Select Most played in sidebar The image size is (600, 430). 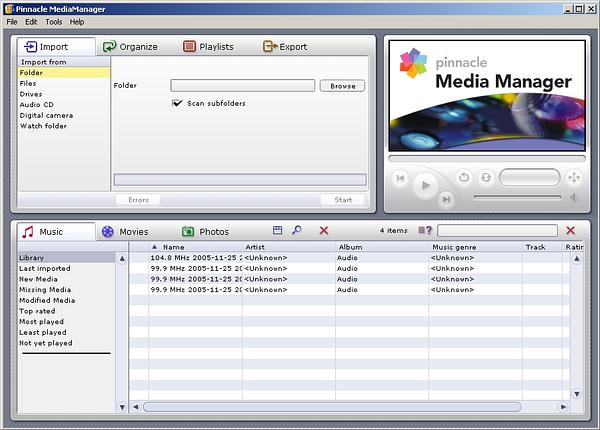tap(67, 322)
